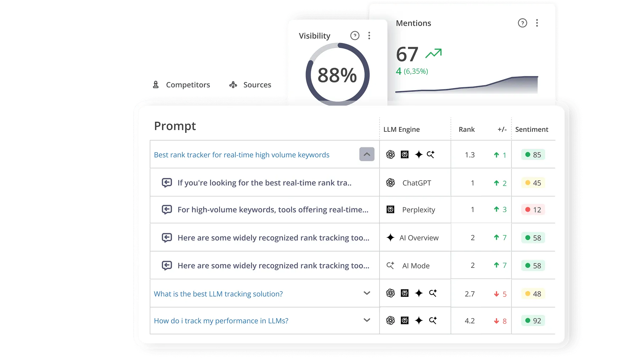Screen dimensions: 644x359
Task: Click AI Overview icon in the 'track my performance' row
Action: (419, 320)
